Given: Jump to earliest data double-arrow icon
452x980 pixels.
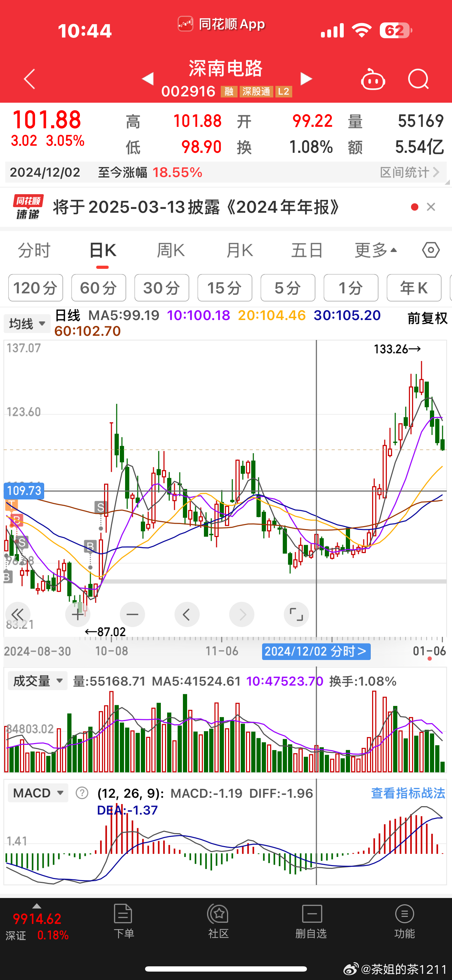Looking at the screenshot, I should (x=18, y=614).
